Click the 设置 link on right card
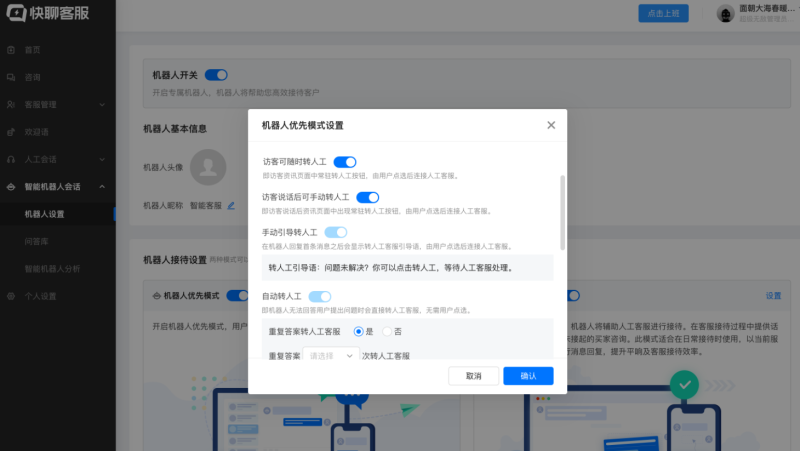This screenshot has width=800, height=451. pyautogui.click(x=773, y=296)
